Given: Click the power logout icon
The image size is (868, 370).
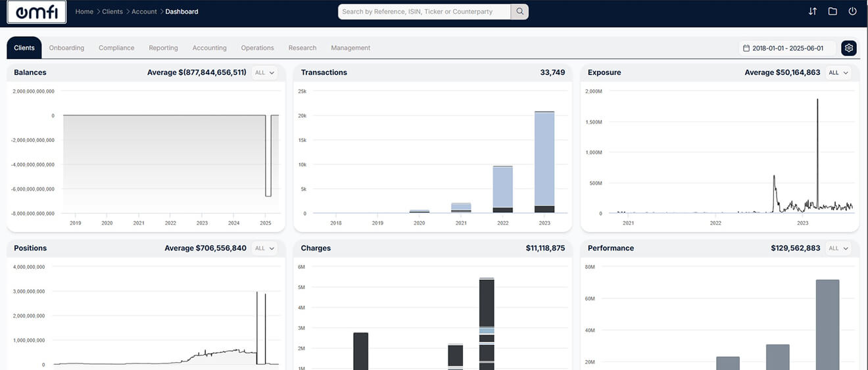Looking at the screenshot, I should 853,11.
